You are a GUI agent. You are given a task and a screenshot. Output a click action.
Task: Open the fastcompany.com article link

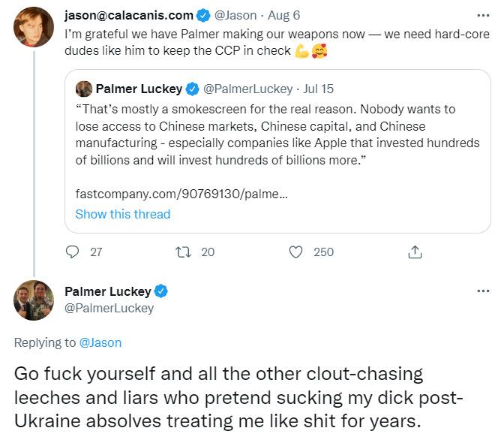coord(181,193)
